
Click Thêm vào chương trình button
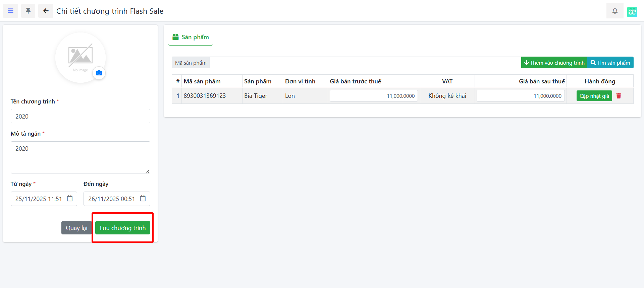coord(554,63)
